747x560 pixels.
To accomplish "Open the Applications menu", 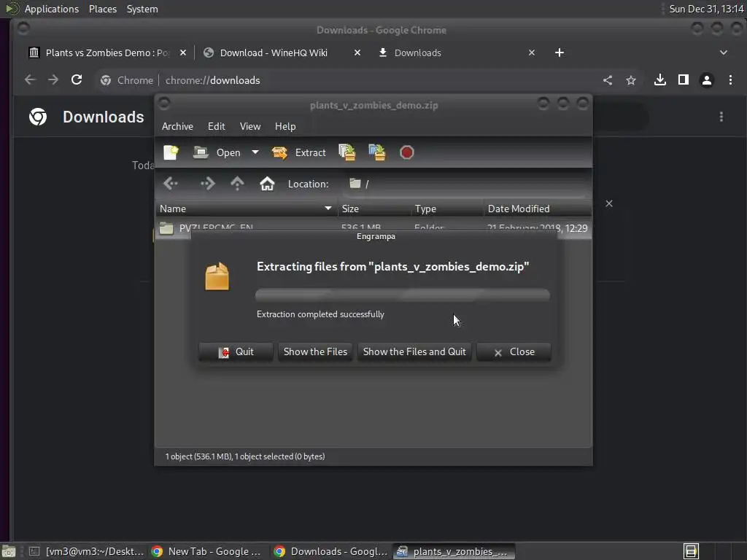I will point(52,9).
